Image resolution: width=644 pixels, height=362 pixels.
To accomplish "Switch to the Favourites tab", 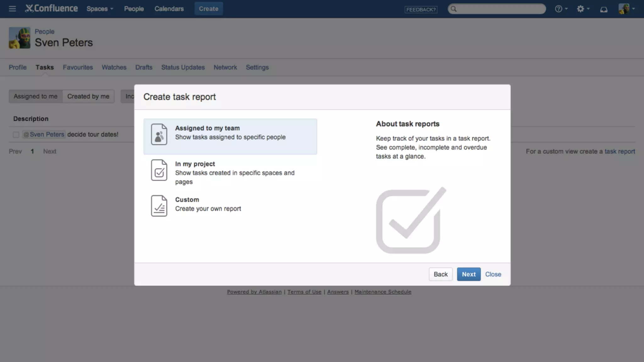I will [78, 67].
